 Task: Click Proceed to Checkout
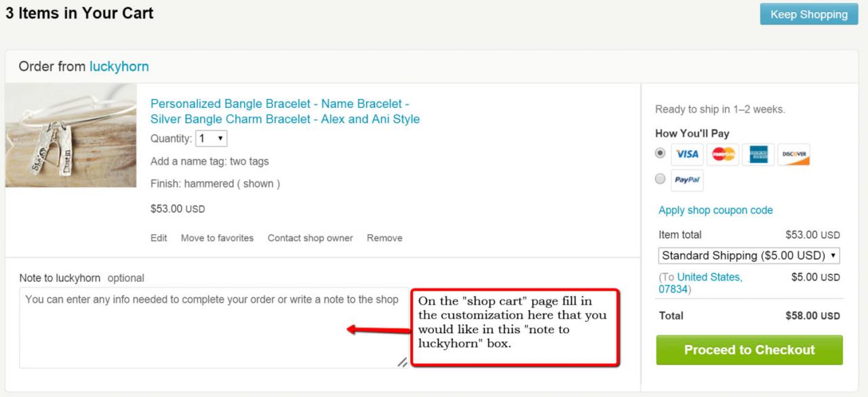tap(749, 350)
